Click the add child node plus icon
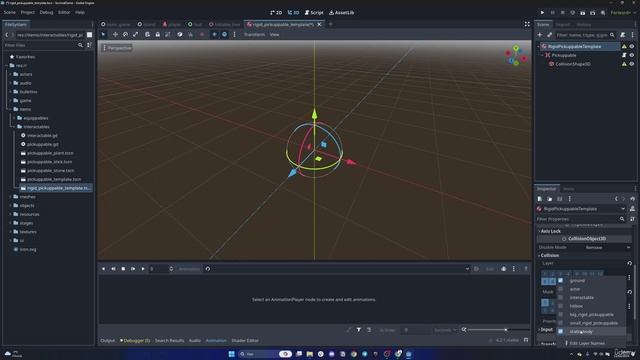The height and width of the screenshot is (360, 640). (x=540, y=35)
